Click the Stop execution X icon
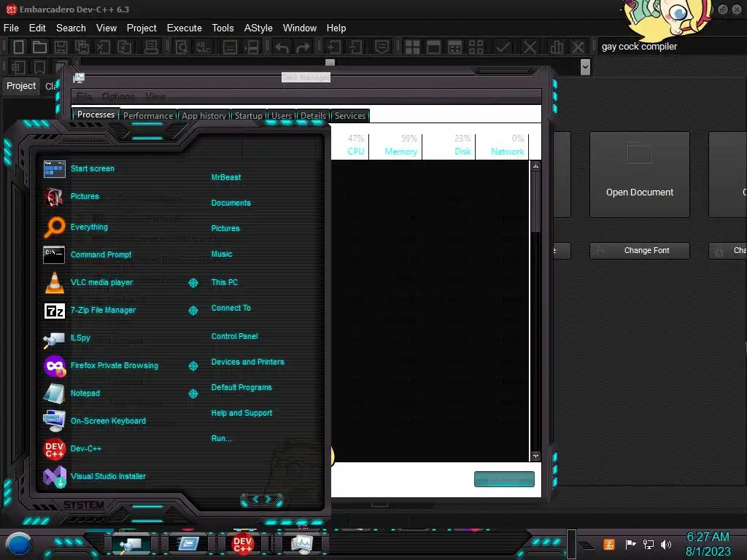The image size is (747, 560). click(530, 47)
